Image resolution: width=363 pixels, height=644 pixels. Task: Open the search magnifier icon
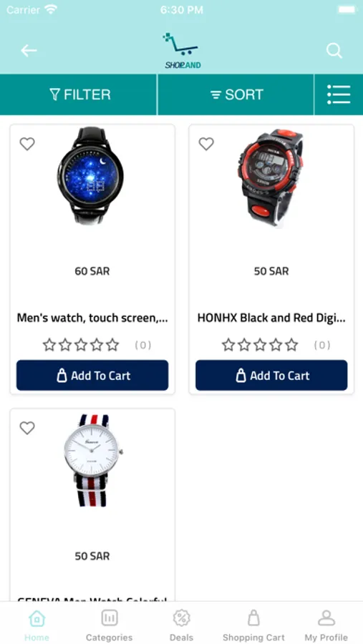(x=334, y=51)
